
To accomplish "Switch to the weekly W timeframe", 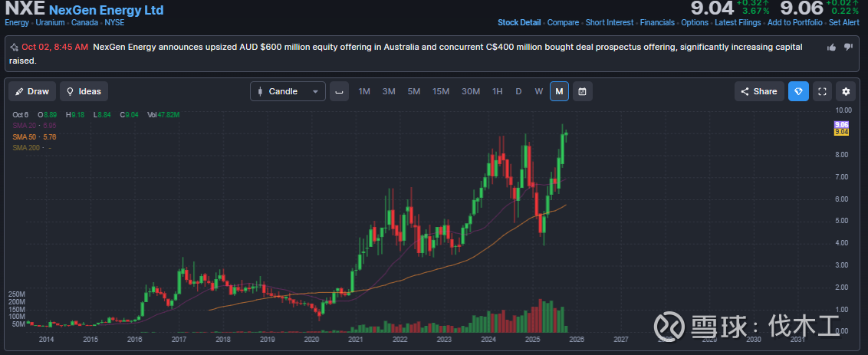I will click(x=538, y=92).
